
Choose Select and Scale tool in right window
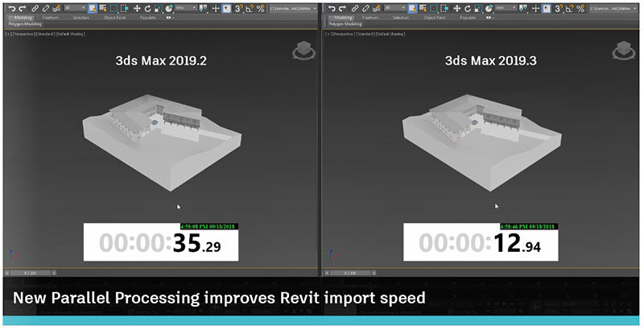pyautogui.click(x=478, y=9)
